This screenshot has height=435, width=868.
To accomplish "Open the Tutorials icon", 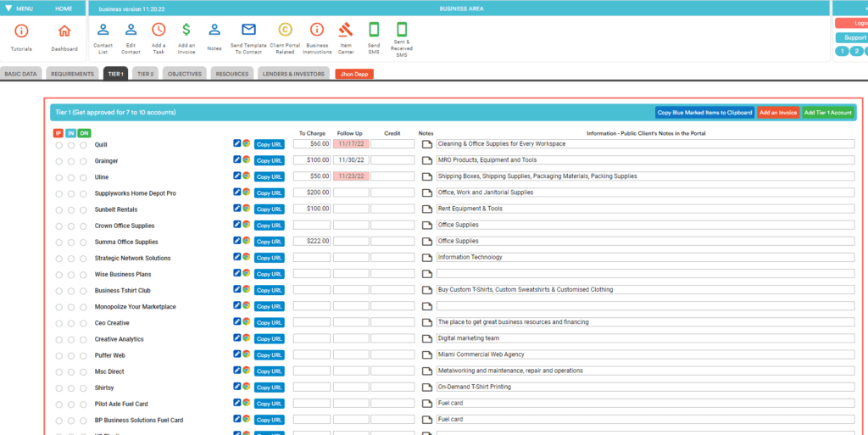I will [21, 31].
